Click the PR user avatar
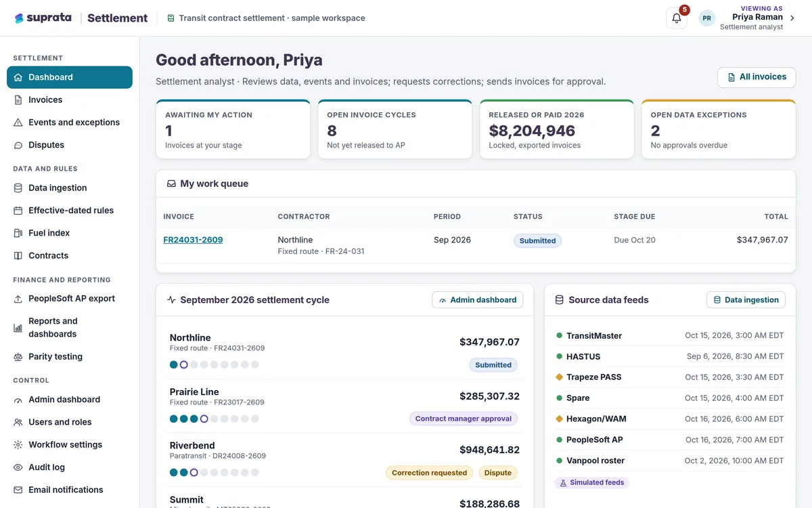Viewport: 812px width, 508px height. (706, 18)
